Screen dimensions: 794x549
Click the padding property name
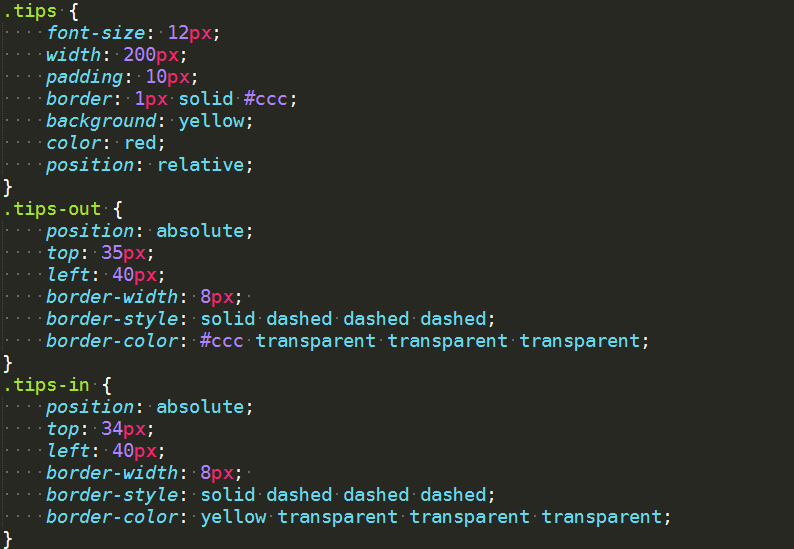[x=84, y=77]
